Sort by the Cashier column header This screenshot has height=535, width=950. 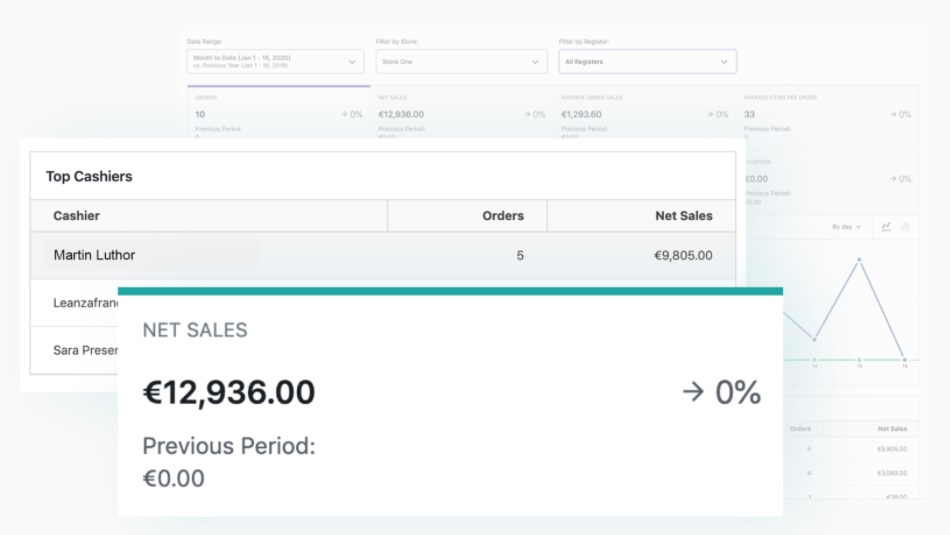pyautogui.click(x=209, y=216)
